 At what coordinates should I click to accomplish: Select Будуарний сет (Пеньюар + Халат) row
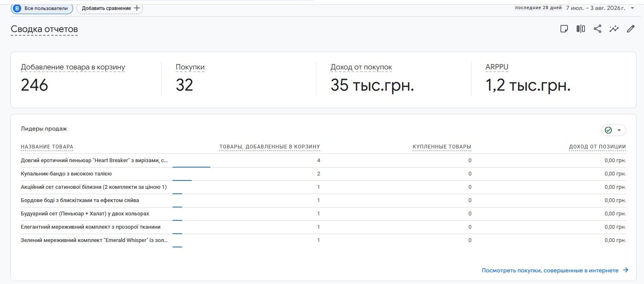tap(323, 214)
